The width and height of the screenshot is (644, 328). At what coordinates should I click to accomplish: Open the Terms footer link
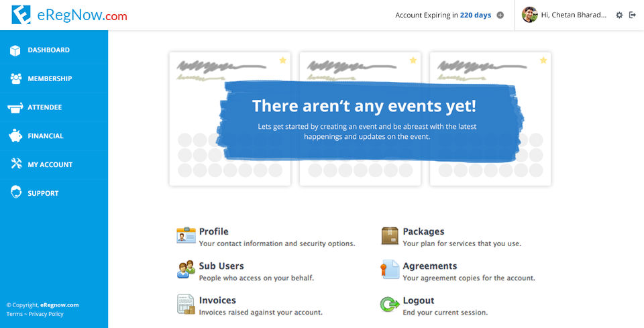coord(14,314)
